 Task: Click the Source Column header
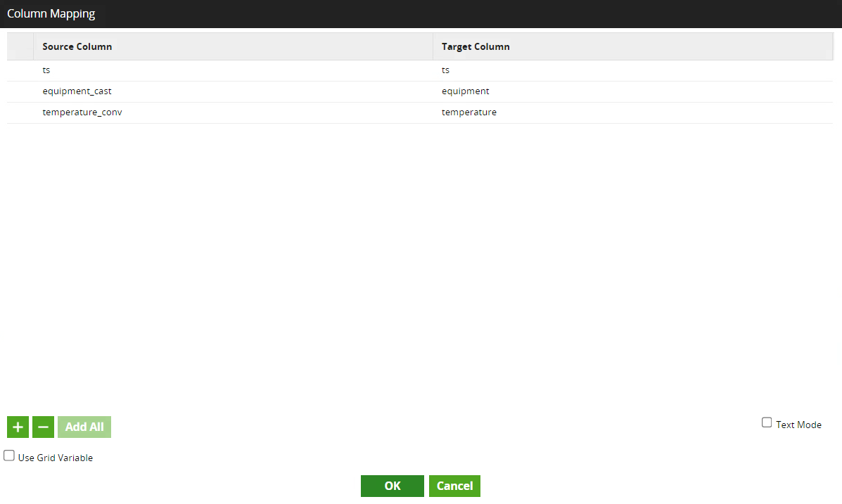pos(232,46)
